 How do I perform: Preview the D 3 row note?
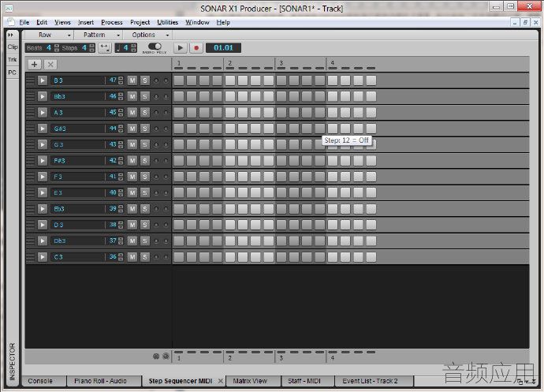(x=43, y=225)
